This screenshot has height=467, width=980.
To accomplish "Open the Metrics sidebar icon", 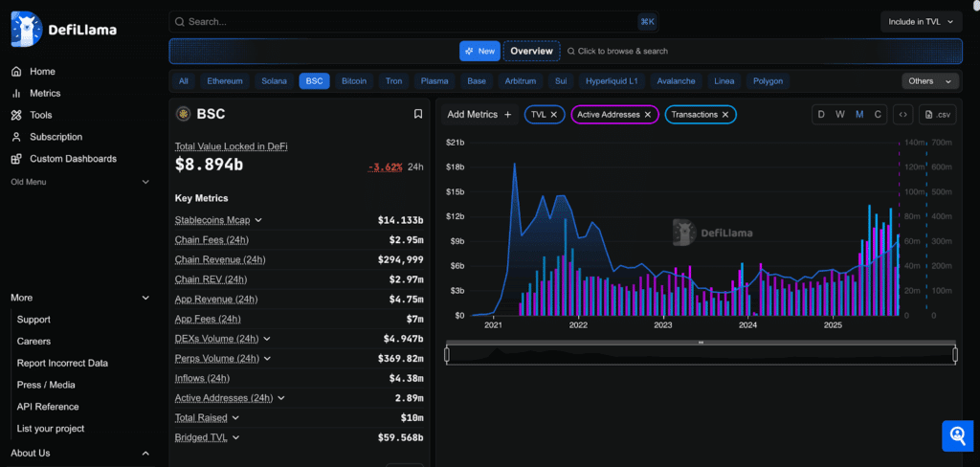I will [16, 94].
